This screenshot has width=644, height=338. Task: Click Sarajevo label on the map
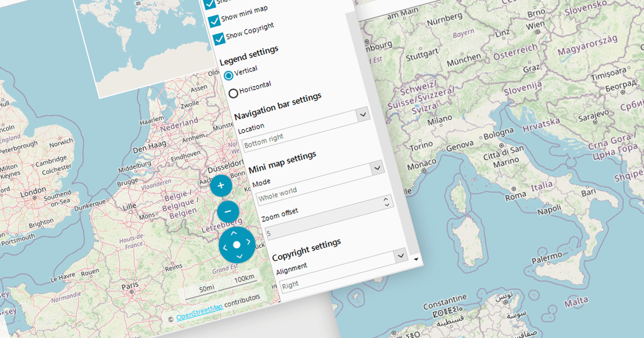click(x=592, y=115)
